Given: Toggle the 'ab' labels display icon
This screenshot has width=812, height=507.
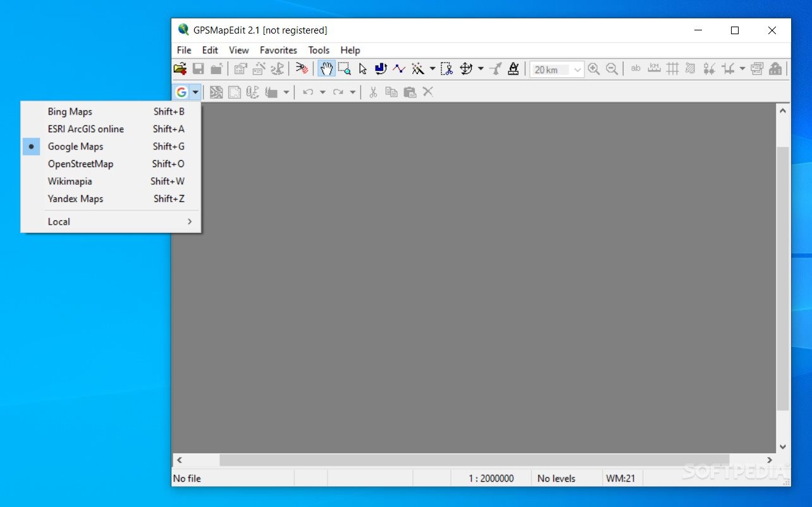Looking at the screenshot, I should pyautogui.click(x=636, y=69).
